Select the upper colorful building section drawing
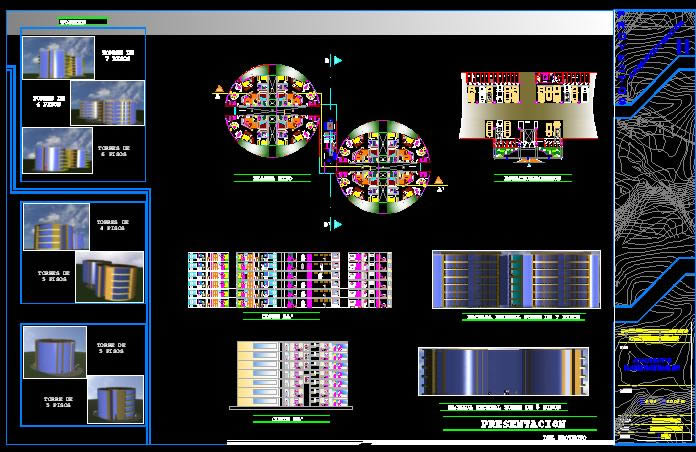 [x=289, y=279]
